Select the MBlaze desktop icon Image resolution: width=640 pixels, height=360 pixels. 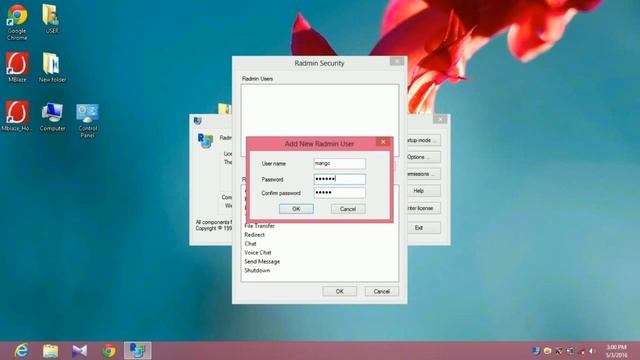[x=17, y=67]
